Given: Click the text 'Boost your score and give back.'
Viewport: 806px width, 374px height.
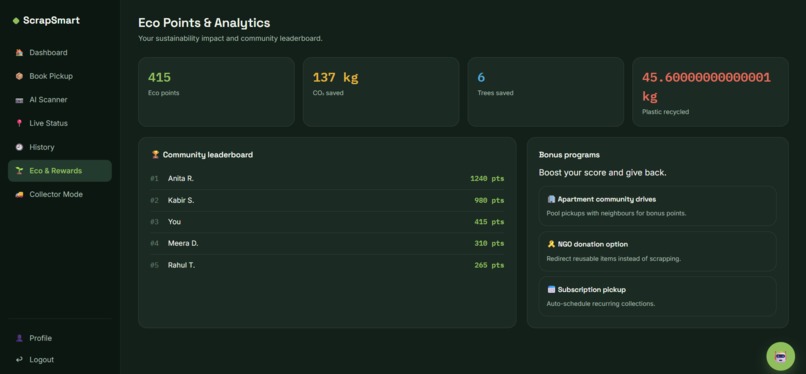Looking at the screenshot, I should click(602, 173).
